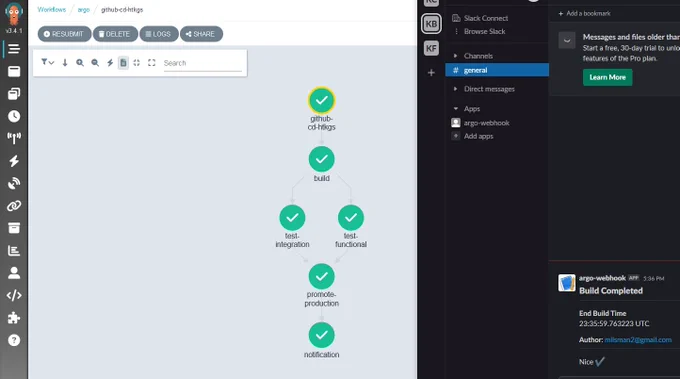
Task: Click the DELETE workflow button
Action: coord(115,34)
